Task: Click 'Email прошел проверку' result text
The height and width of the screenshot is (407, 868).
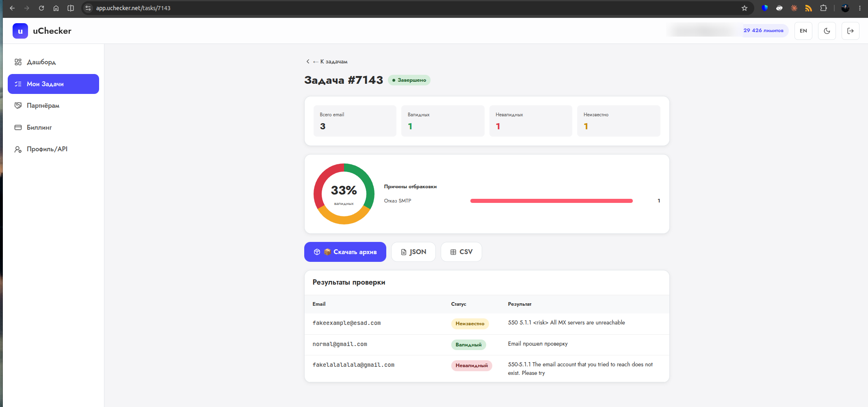Action: (x=538, y=344)
